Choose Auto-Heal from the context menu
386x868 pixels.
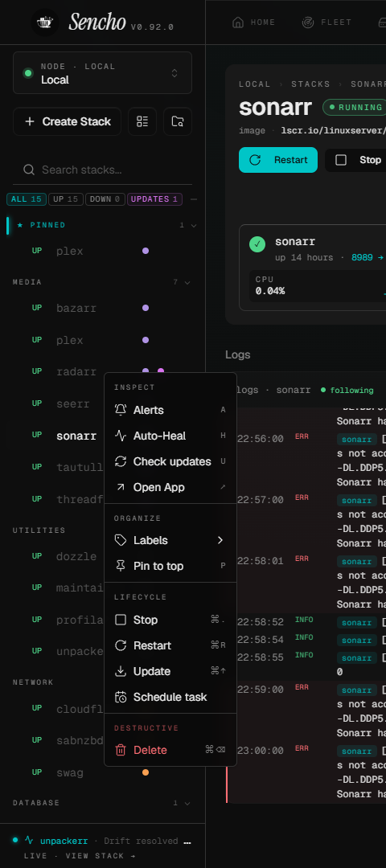coord(170,436)
